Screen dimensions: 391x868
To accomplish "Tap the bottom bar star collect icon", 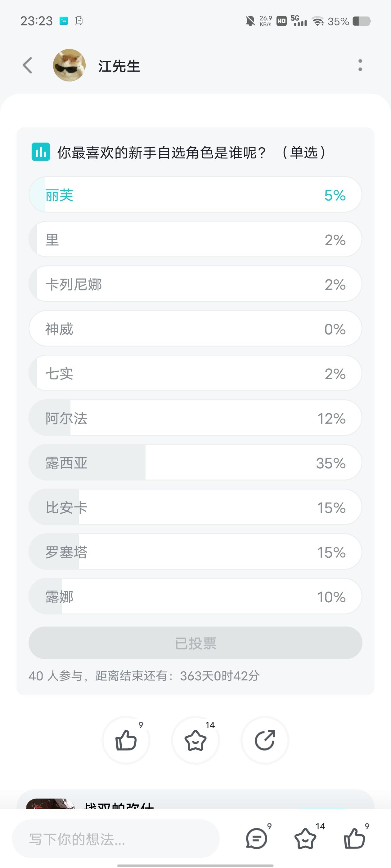I will (306, 838).
